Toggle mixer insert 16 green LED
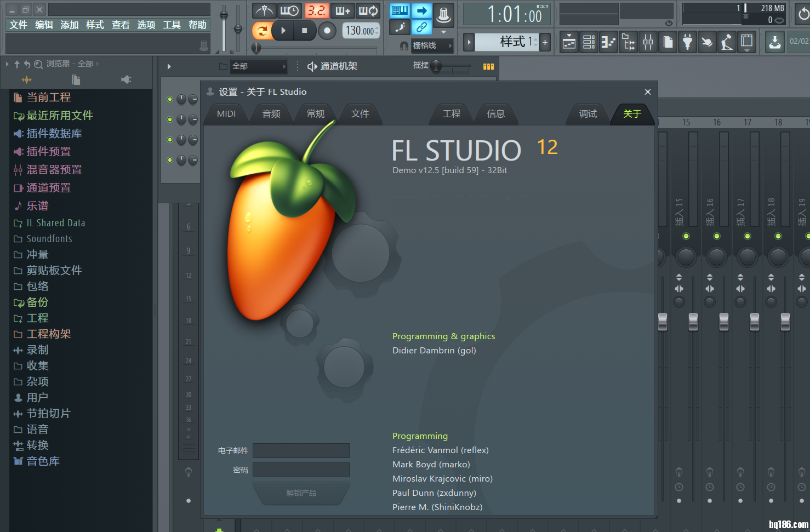This screenshot has height=532, width=810. tap(717, 236)
